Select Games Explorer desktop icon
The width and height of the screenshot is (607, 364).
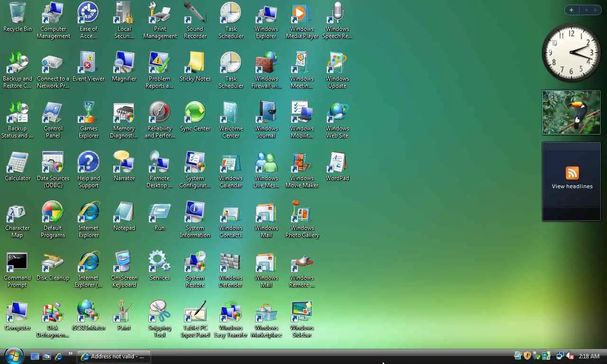(x=88, y=120)
